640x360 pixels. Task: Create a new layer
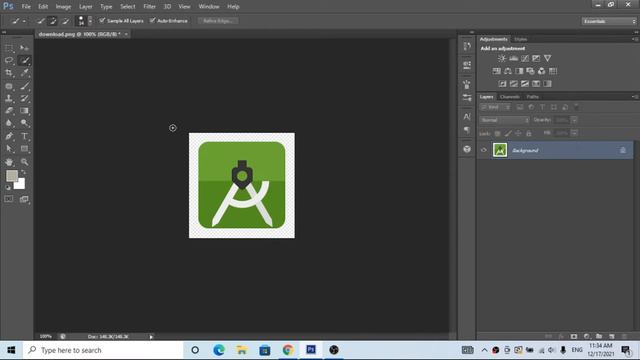612,336
